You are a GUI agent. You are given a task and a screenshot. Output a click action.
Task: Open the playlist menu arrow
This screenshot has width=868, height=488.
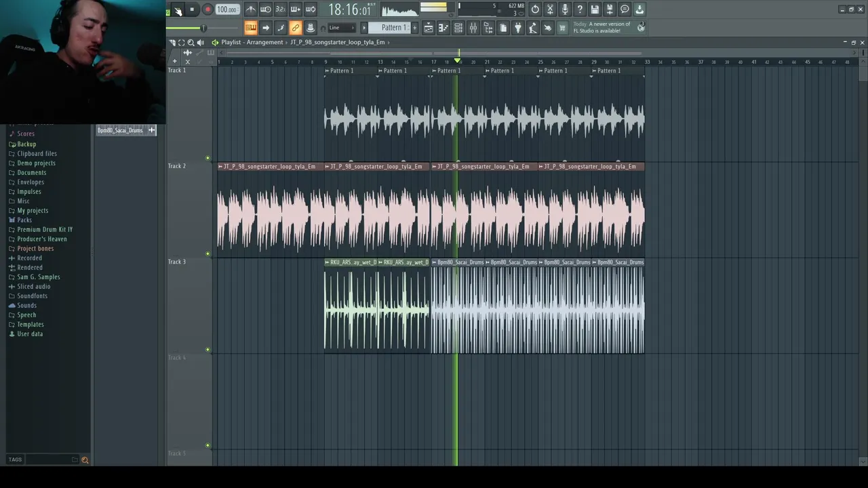click(x=214, y=42)
